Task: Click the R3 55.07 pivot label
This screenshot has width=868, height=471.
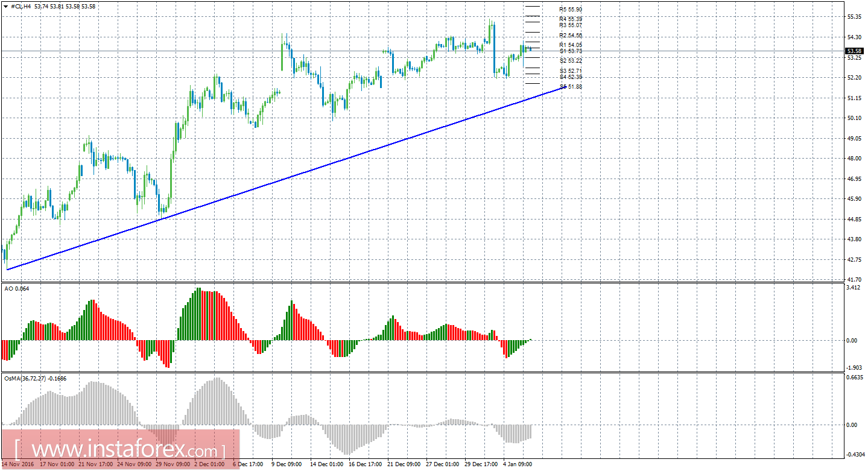Action: (x=571, y=25)
